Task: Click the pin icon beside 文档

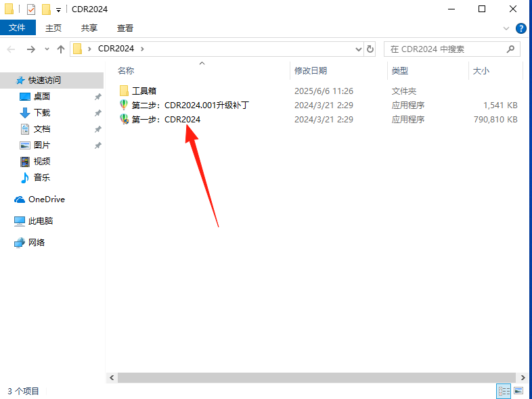Action: point(97,129)
